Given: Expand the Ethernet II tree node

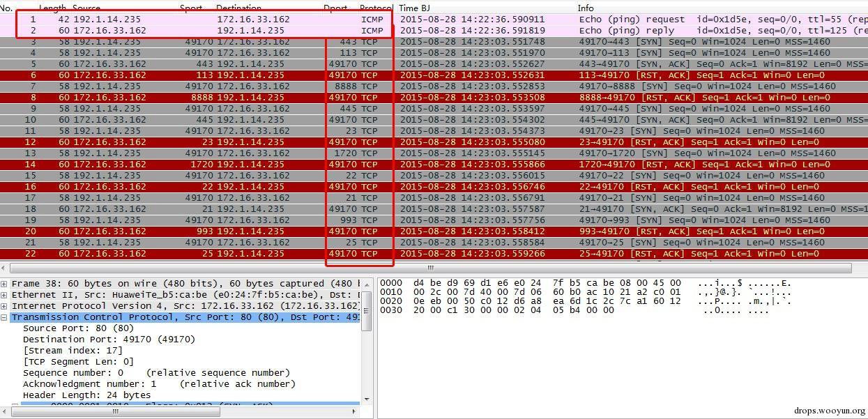Looking at the screenshot, I should click(x=4, y=295).
